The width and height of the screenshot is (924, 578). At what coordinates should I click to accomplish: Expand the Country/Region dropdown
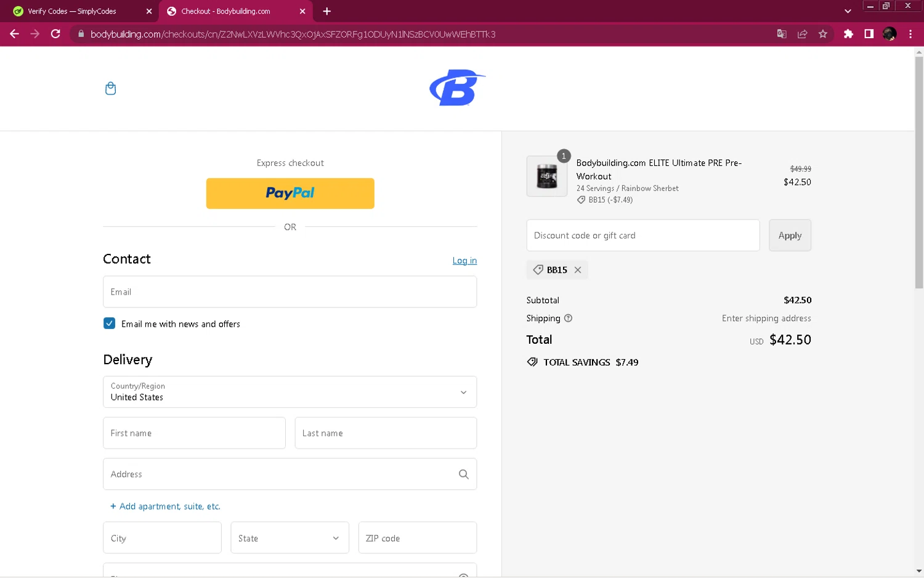(290, 392)
